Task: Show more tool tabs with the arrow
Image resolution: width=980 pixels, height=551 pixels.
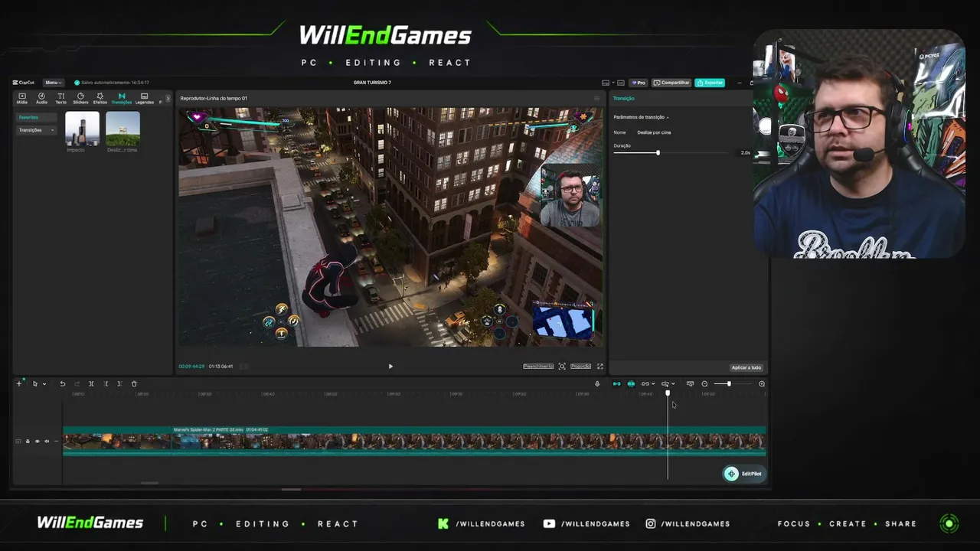Action: coord(168,98)
